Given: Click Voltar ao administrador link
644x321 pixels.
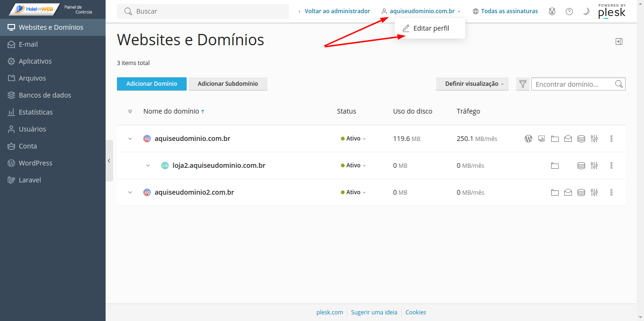Looking at the screenshot, I should (337, 11).
